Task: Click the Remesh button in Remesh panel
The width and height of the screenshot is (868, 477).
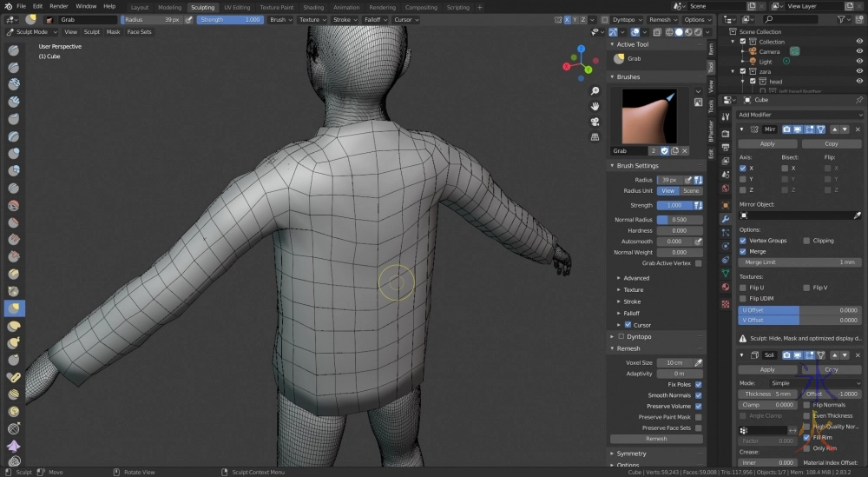Action: click(656, 439)
